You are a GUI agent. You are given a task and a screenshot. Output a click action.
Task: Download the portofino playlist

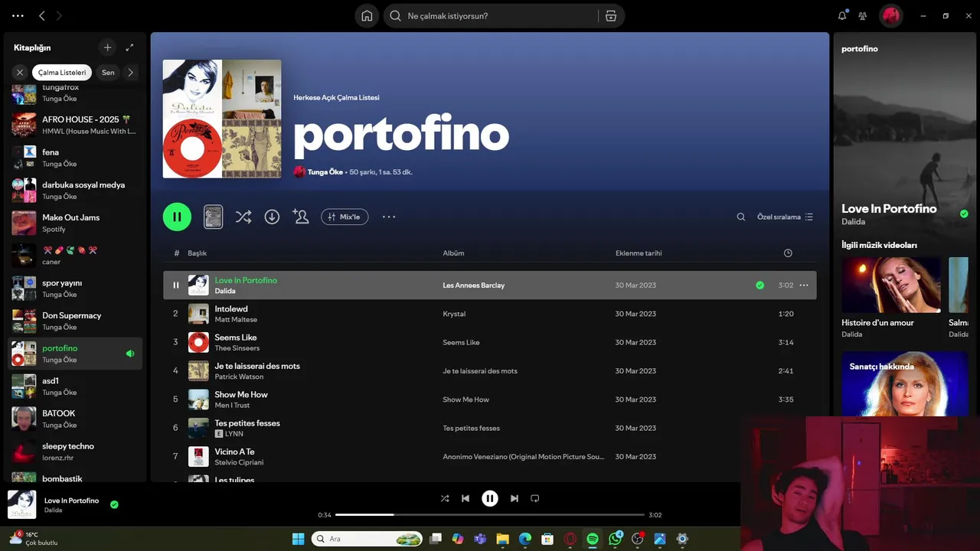coord(272,217)
